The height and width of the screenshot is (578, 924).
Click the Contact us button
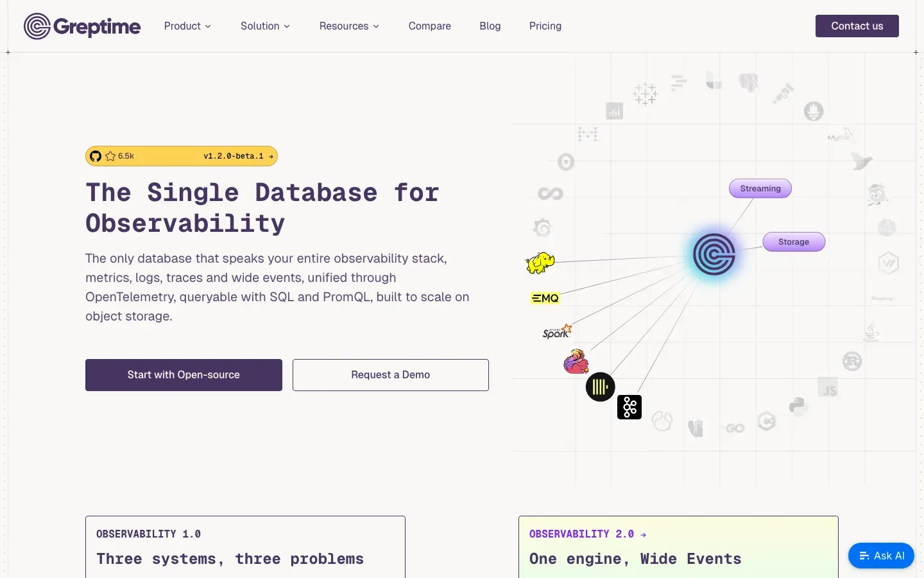(857, 26)
